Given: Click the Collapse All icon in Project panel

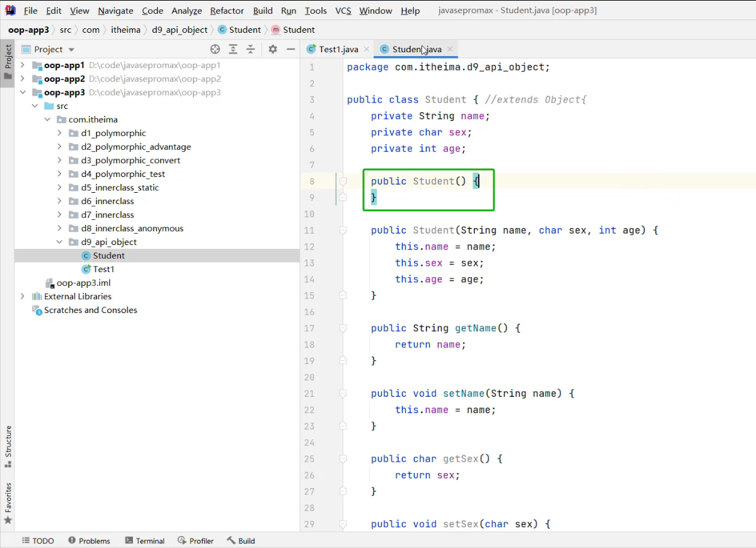Looking at the screenshot, I should pyautogui.click(x=251, y=49).
